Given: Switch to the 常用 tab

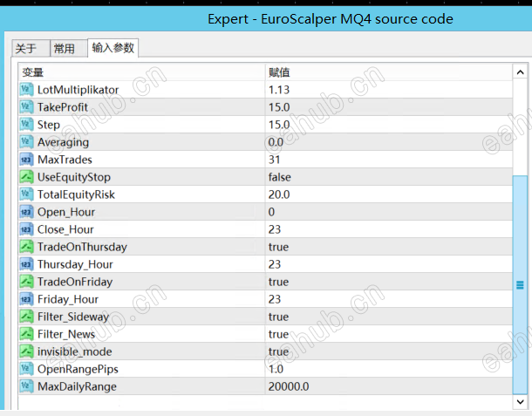Looking at the screenshot, I should pos(69,49).
